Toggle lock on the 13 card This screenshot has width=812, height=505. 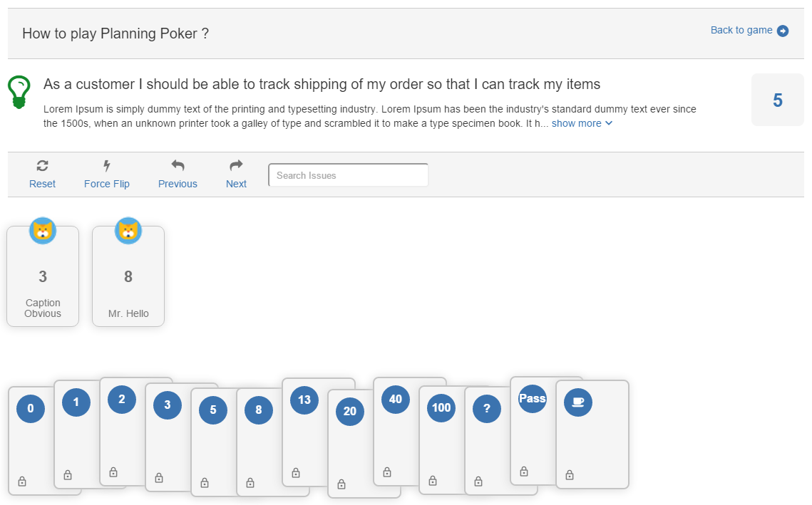[x=296, y=473]
